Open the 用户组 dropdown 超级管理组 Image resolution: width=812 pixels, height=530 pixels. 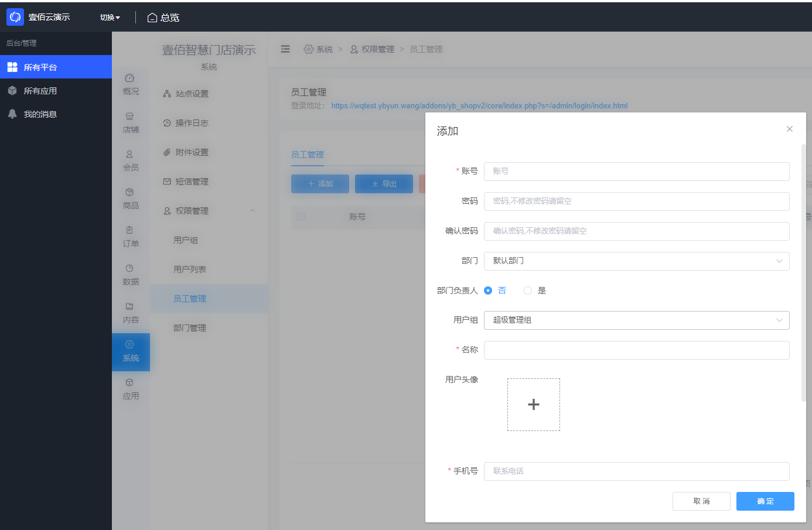(637, 320)
